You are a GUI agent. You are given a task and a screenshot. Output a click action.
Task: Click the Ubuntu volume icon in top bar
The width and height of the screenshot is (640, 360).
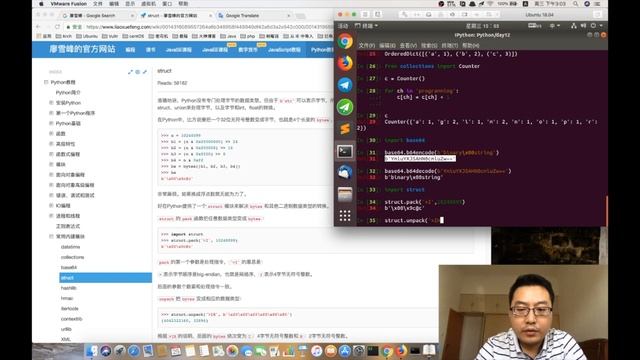coord(584,25)
